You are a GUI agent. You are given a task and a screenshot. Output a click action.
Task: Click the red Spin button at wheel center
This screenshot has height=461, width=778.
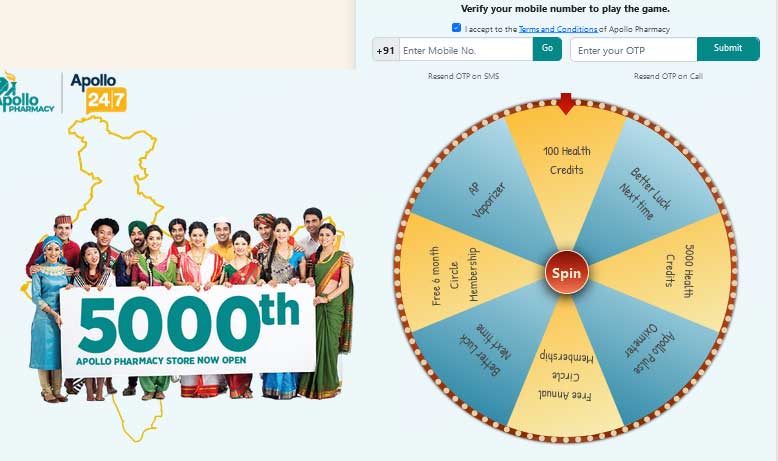click(566, 273)
